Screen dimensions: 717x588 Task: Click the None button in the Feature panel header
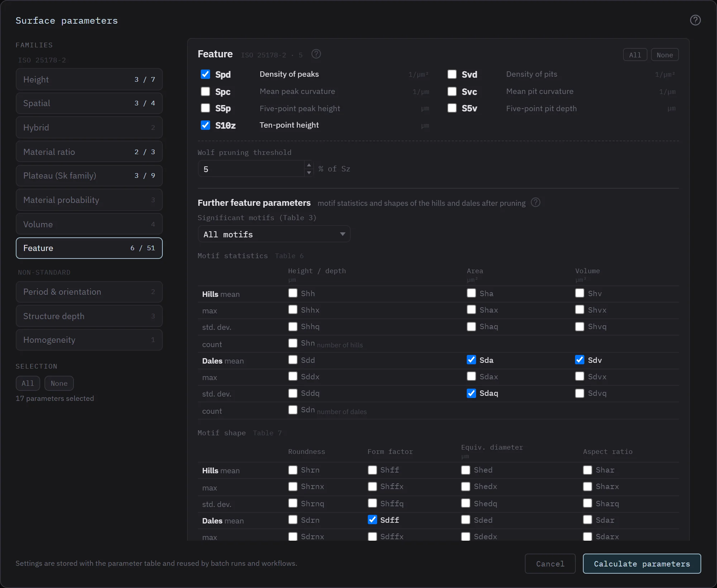(665, 55)
